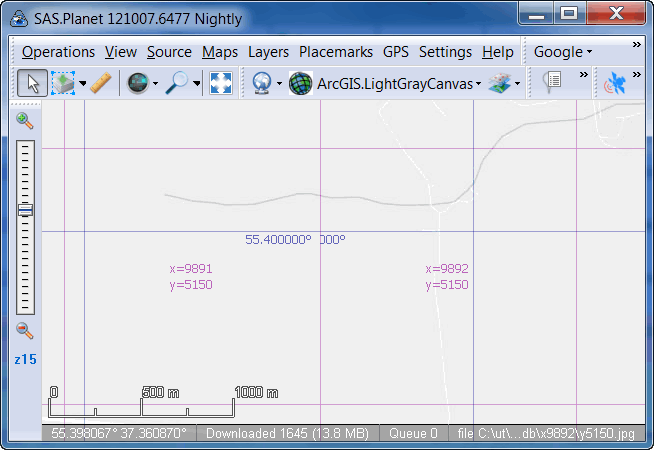Screen dimensions: 654x450
Task: Click the map source cache icon
Action: pyautogui.click(x=261, y=83)
